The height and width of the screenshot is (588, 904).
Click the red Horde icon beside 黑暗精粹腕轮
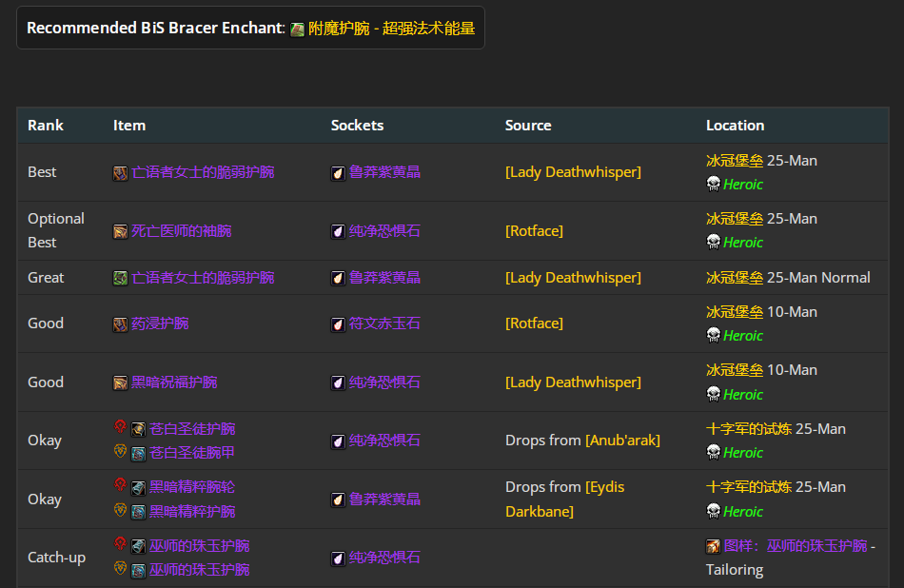120,486
